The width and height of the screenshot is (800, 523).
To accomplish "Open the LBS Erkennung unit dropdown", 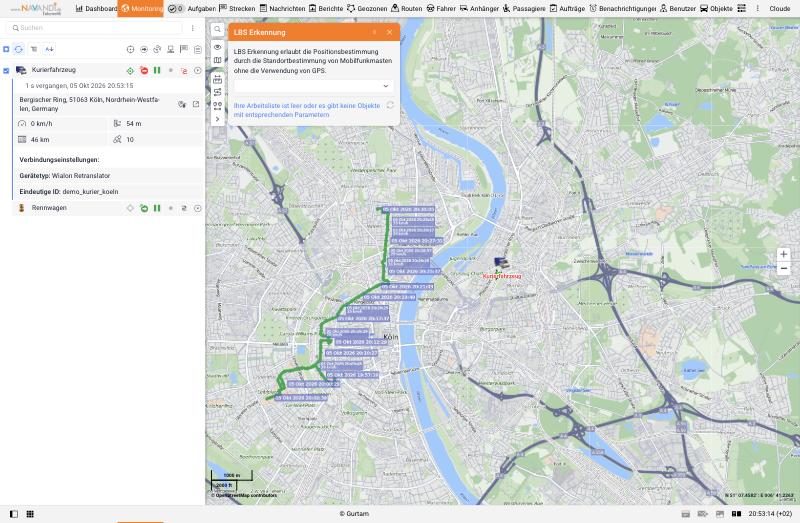I will pyautogui.click(x=313, y=86).
